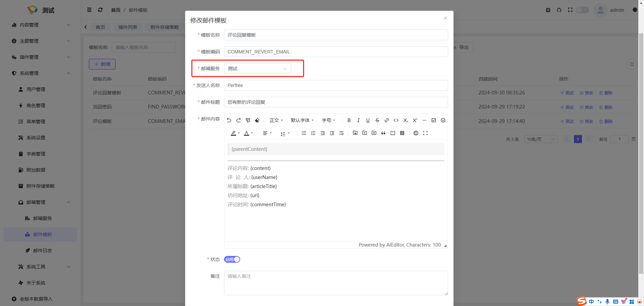Insert a blockquote in the editor
The height and width of the screenshot is (306, 644).
tap(383, 133)
